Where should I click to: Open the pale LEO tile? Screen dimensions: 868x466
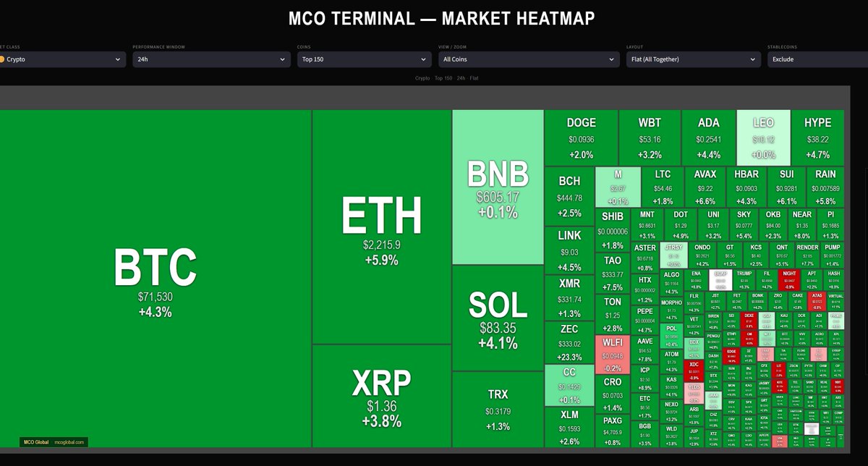pyautogui.click(x=763, y=137)
